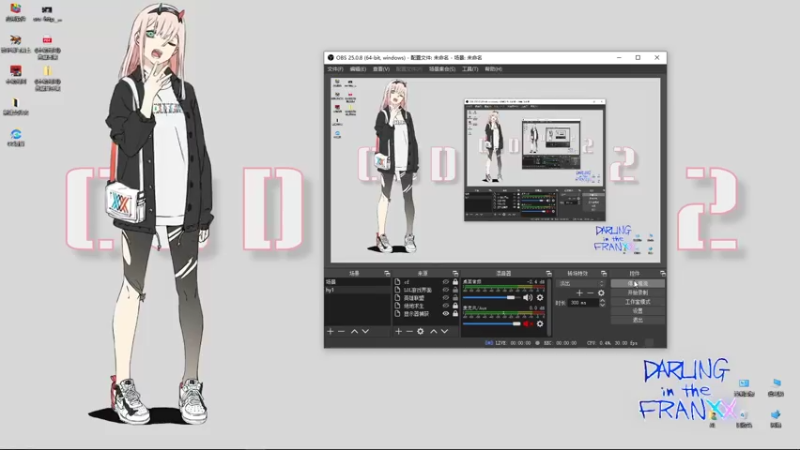This screenshot has width=800, height=450.
Task: Open the 淡出 transition type dropdown
Action: pos(581,284)
